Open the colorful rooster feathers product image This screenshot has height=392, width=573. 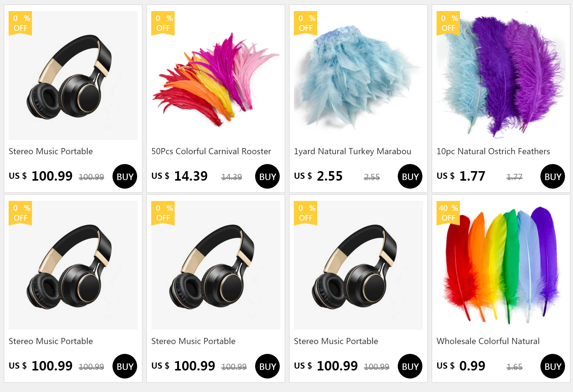pos(216,76)
